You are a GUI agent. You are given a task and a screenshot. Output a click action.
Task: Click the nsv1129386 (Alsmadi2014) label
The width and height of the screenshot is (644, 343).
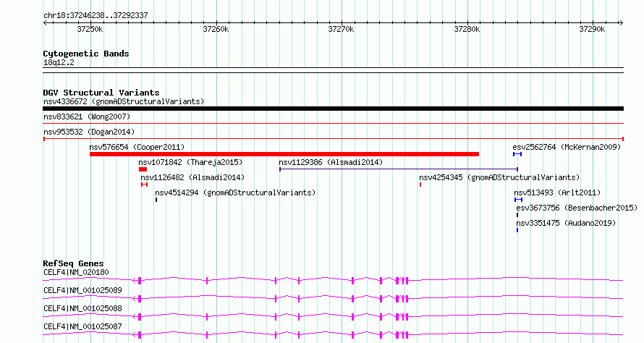pos(331,162)
